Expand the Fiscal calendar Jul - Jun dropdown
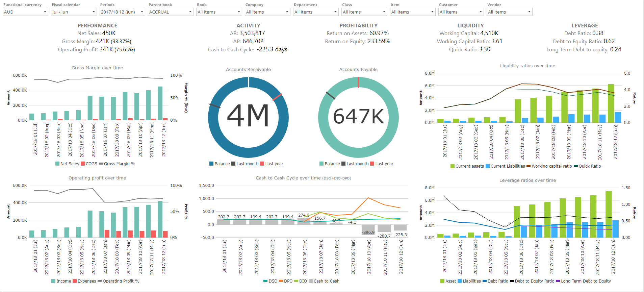 point(74,12)
